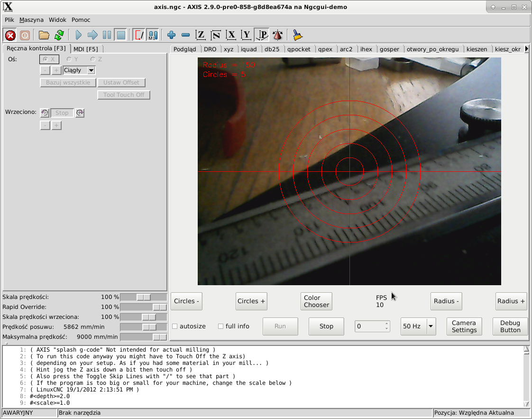The width and height of the screenshot is (532, 419).
Task: Click the camera Stop button
Action: (x=326, y=326)
